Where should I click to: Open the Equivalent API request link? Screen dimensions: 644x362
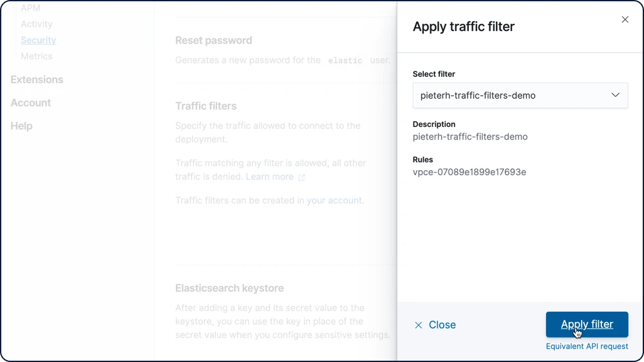tap(587, 347)
